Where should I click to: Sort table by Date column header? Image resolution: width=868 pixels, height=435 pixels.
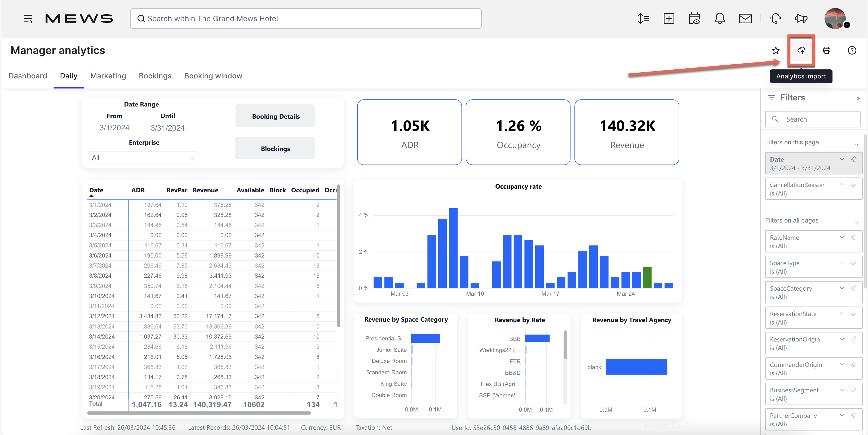click(x=96, y=190)
